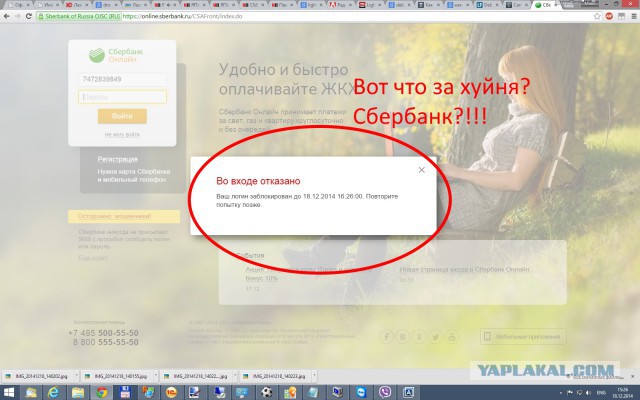Screen dimensions: 640x400
Task: Open Internet Explorer from the taskbar
Action: click(53, 393)
